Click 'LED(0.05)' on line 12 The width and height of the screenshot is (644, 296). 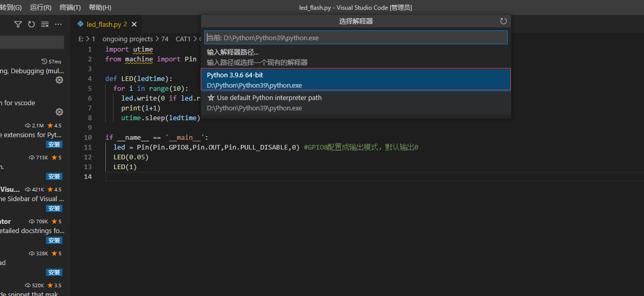tap(131, 157)
